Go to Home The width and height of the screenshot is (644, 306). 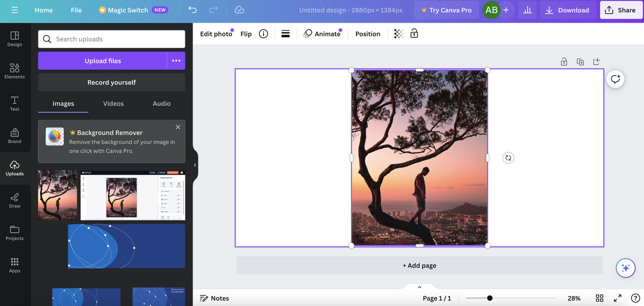pyautogui.click(x=43, y=10)
